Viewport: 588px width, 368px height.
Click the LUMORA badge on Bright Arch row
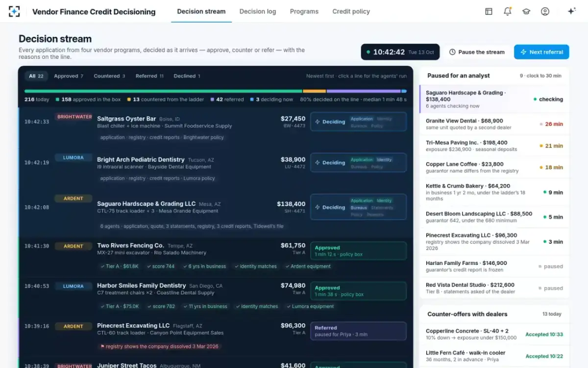coord(73,158)
